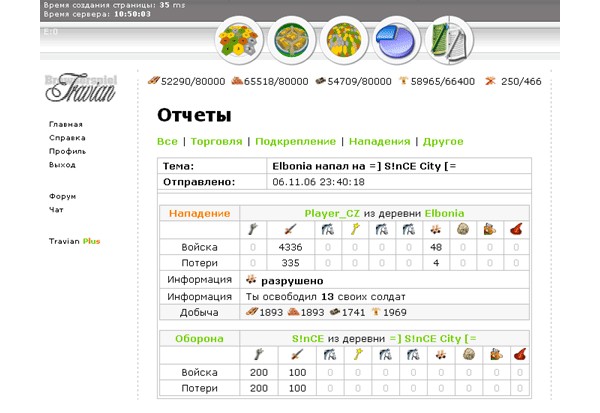This screenshot has height=413, width=600.
Task: Click the golden staff unit icon in attack table
Action: pos(355,230)
